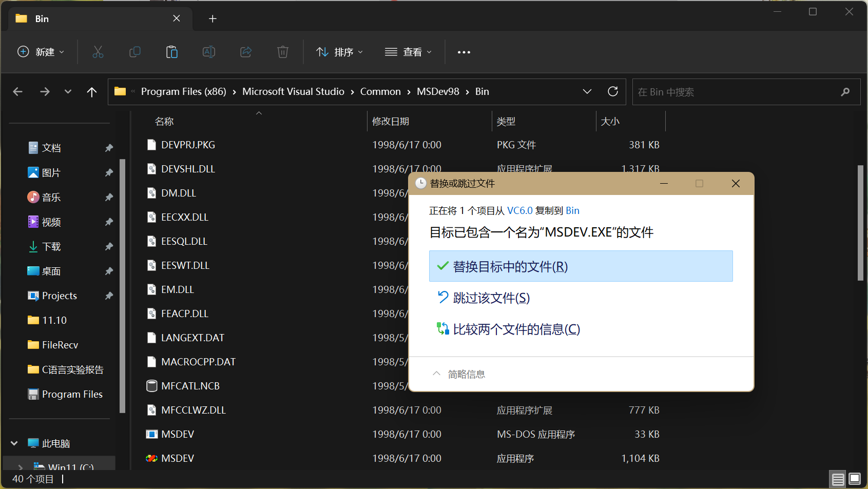Collapse the 简略信息 section in the dialog
The width and height of the screenshot is (868, 489).
point(437,374)
